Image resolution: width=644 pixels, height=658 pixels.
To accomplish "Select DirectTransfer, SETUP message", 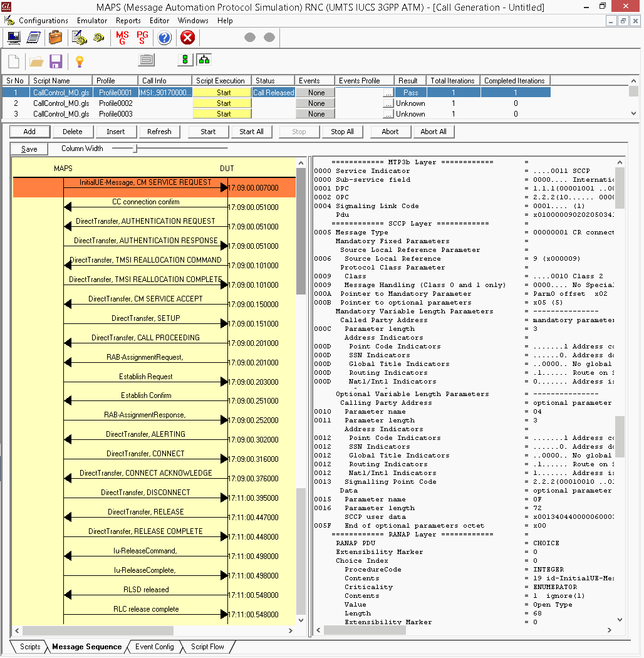I will (x=145, y=318).
